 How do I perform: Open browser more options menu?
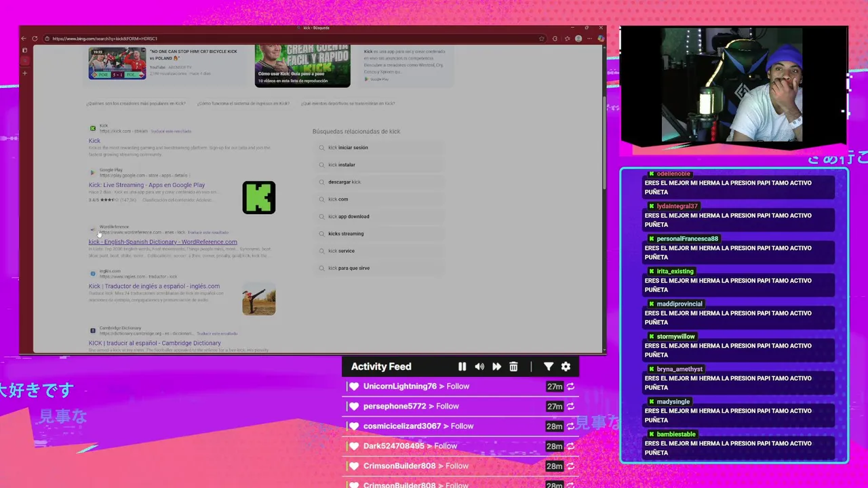[x=589, y=39]
